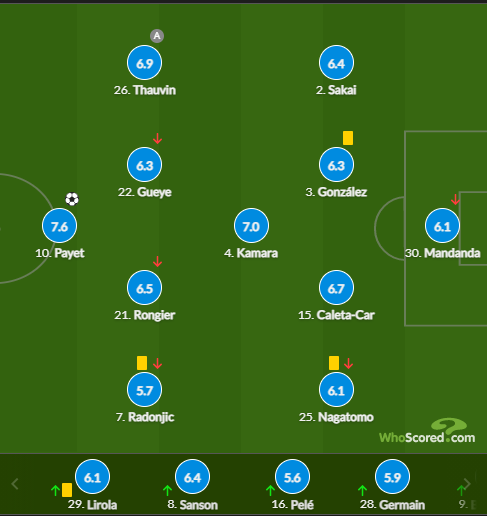Image resolution: width=491 pixels, height=516 pixels.
Task: Click the yellow card above González
Action: (x=348, y=138)
